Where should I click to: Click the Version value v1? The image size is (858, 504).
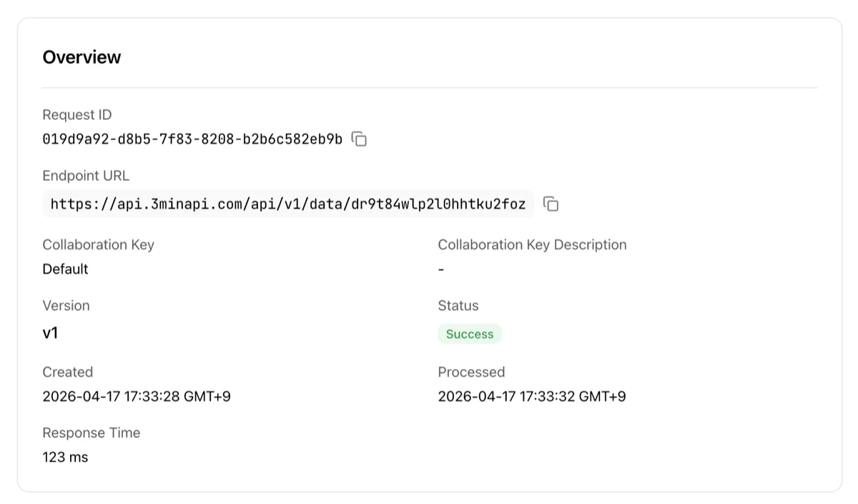point(51,332)
